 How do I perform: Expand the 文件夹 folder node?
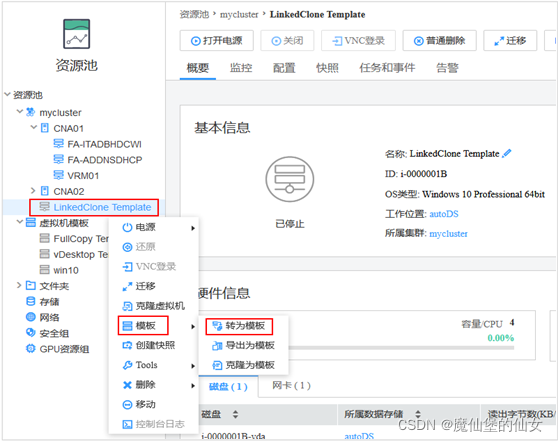(x=19, y=285)
